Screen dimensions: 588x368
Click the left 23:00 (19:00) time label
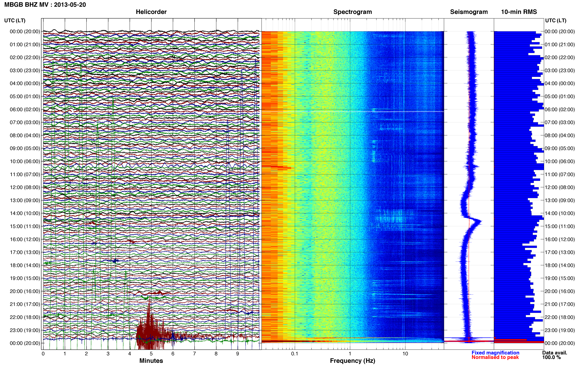[x=25, y=330]
